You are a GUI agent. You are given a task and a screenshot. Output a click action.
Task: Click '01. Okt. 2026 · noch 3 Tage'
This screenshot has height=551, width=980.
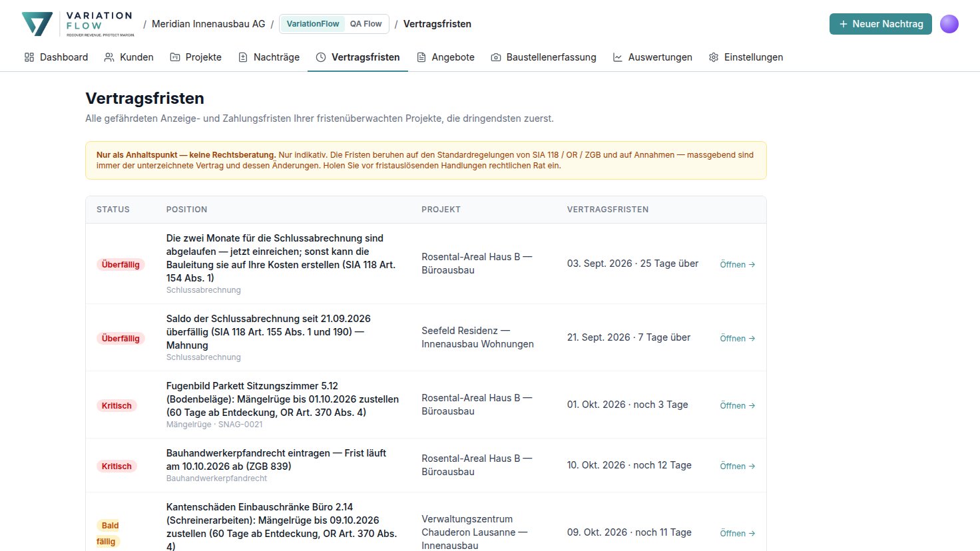627,405
